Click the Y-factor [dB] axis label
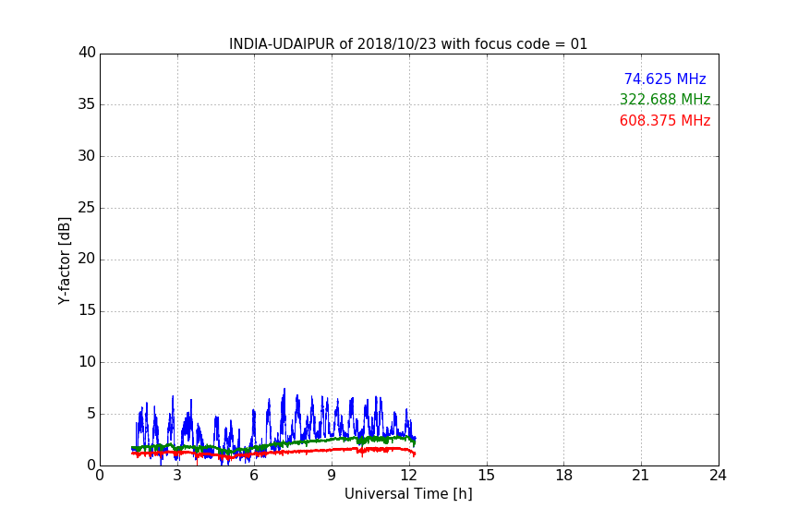The width and height of the screenshot is (798, 532). pos(64,260)
